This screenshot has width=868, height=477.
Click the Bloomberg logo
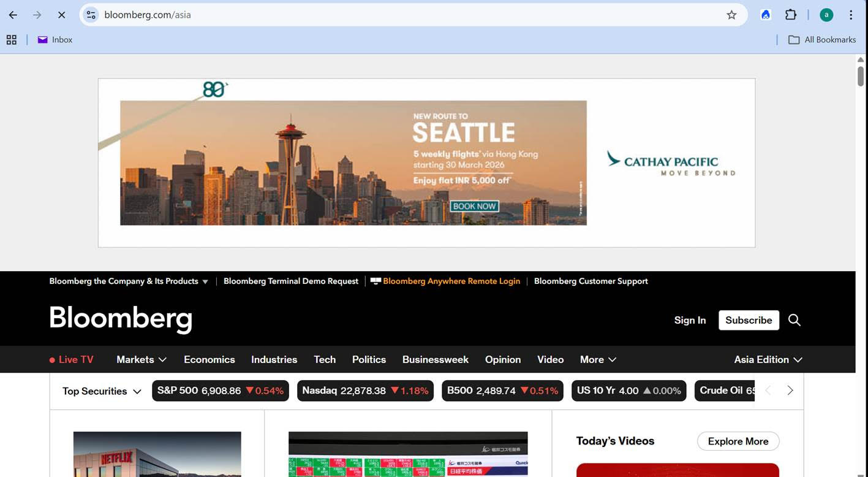point(121,319)
